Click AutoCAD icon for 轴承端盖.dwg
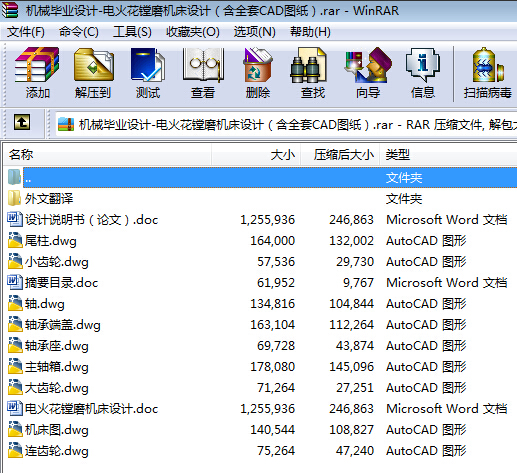 (15, 324)
